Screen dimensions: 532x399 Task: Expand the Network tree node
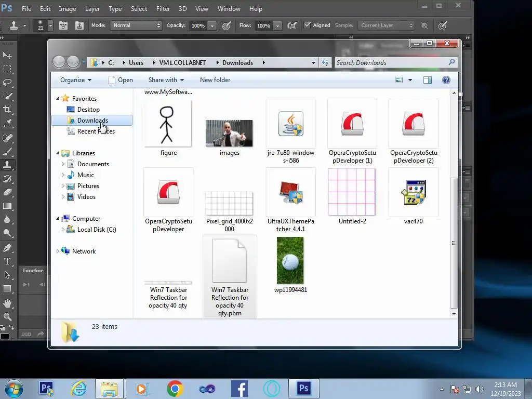pos(58,251)
